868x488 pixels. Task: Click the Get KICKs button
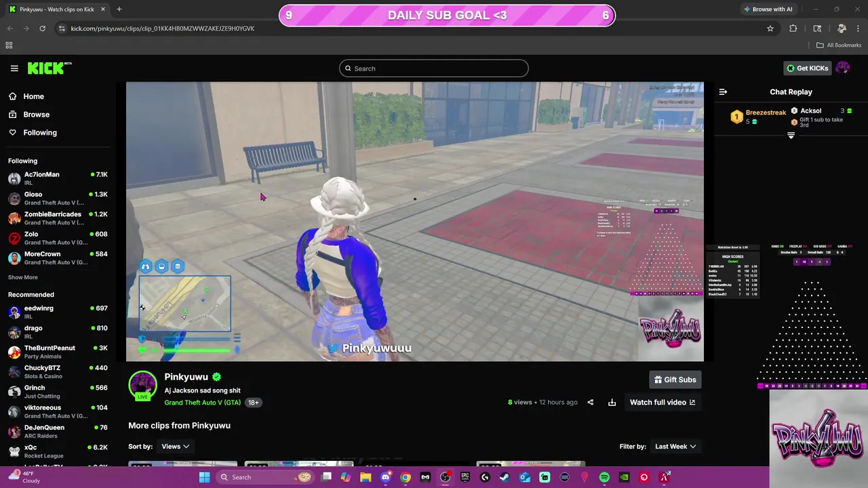tap(807, 68)
